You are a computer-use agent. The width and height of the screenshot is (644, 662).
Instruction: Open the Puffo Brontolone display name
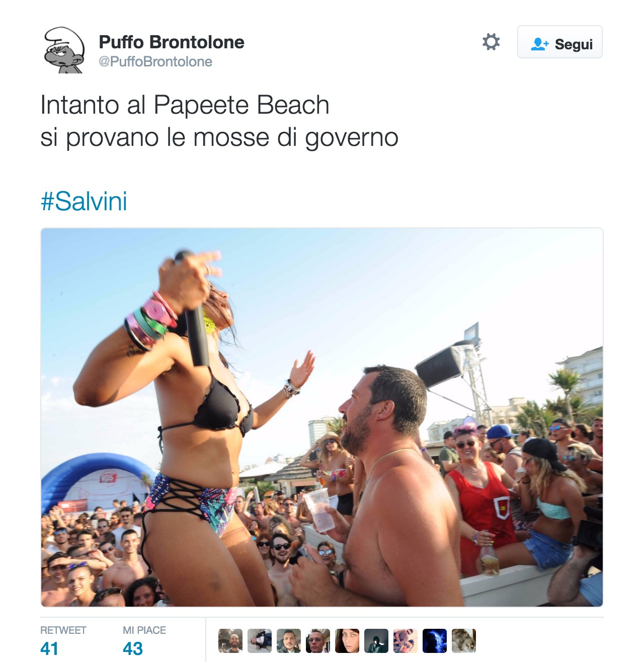coord(172,42)
